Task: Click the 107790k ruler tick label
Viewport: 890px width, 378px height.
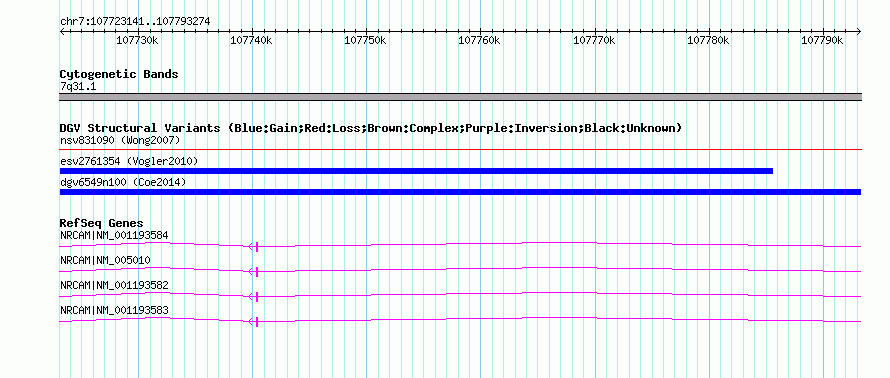Action: point(822,40)
